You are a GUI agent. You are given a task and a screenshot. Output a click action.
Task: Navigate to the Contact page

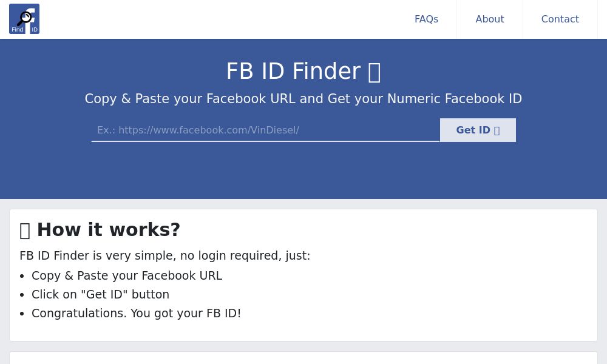click(x=560, y=19)
